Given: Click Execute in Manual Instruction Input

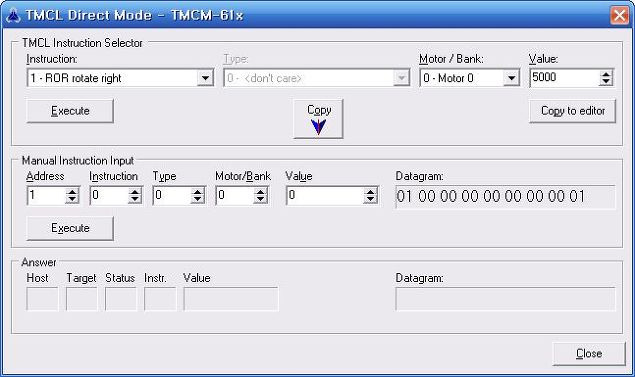Looking at the screenshot, I should [x=70, y=228].
